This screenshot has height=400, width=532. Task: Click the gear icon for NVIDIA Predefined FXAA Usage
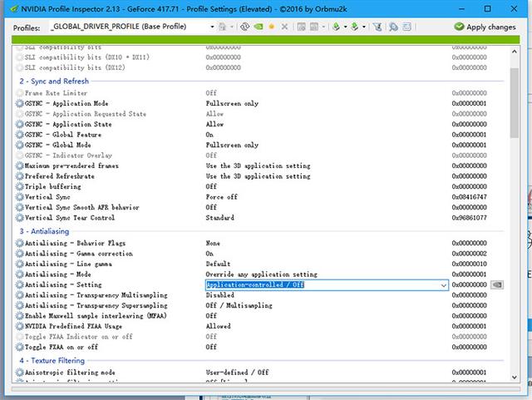[20, 326]
